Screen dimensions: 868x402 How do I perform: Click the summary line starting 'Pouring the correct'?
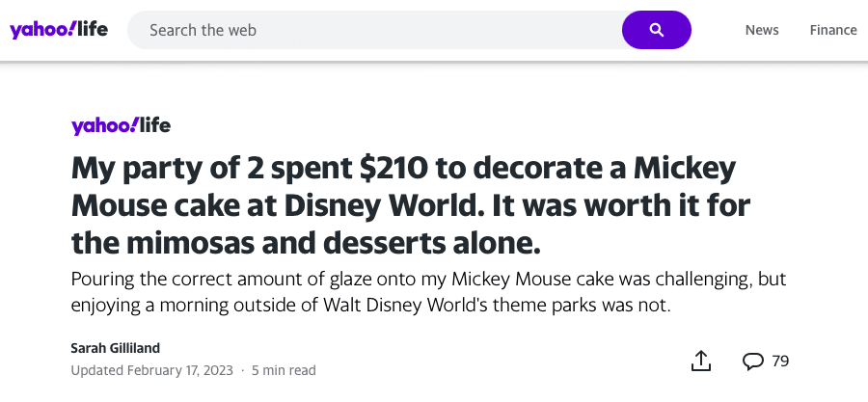click(x=428, y=280)
